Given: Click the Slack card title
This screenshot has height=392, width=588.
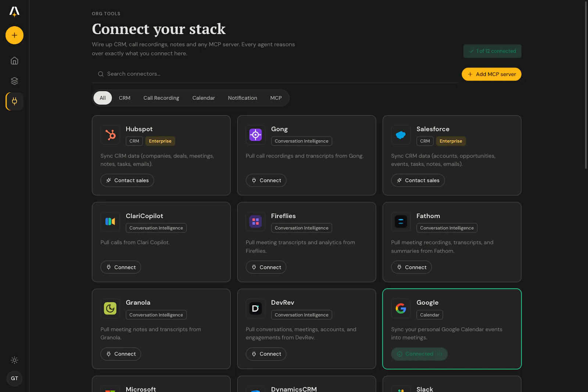Looking at the screenshot, I should (x=424, y=389).
